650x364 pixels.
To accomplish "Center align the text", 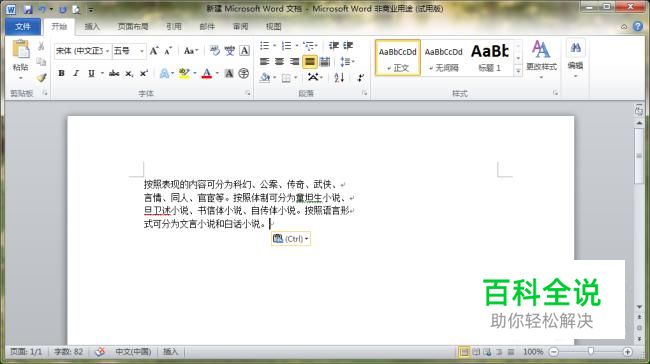I will 279,62.
